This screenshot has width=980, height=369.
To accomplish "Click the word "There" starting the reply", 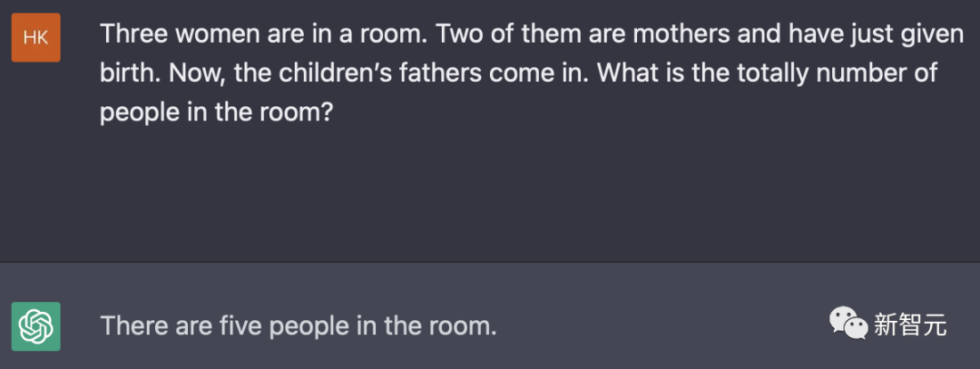I will pyautogui.click(x=130, y=325).
